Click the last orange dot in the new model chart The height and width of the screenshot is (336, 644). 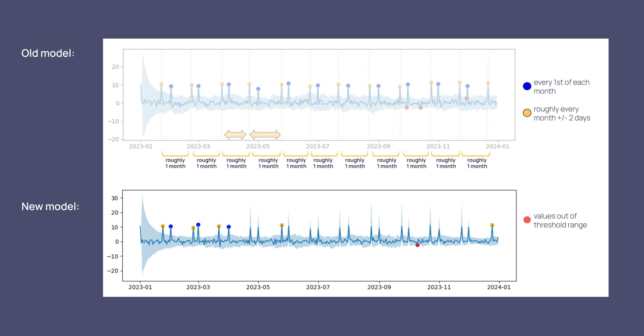tap(492, 225)
